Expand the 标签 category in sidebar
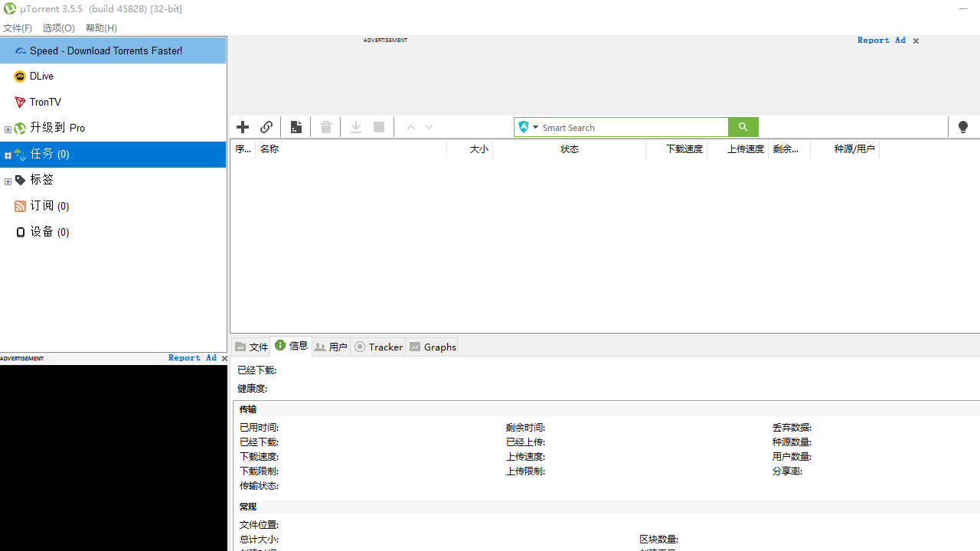980x551 pixels. 7,181
